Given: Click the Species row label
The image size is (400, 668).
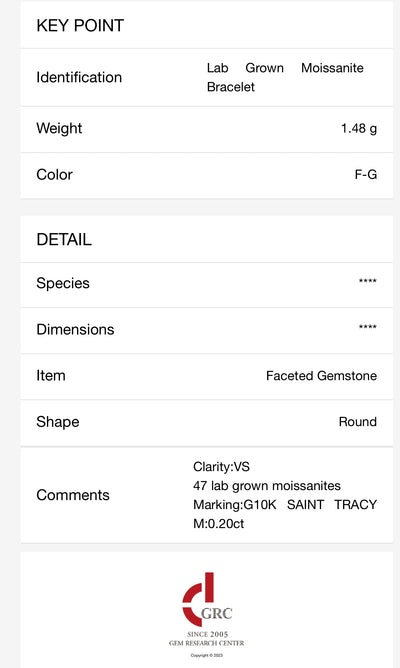Looking at the screenshot, I should click(x=63, y=283).
